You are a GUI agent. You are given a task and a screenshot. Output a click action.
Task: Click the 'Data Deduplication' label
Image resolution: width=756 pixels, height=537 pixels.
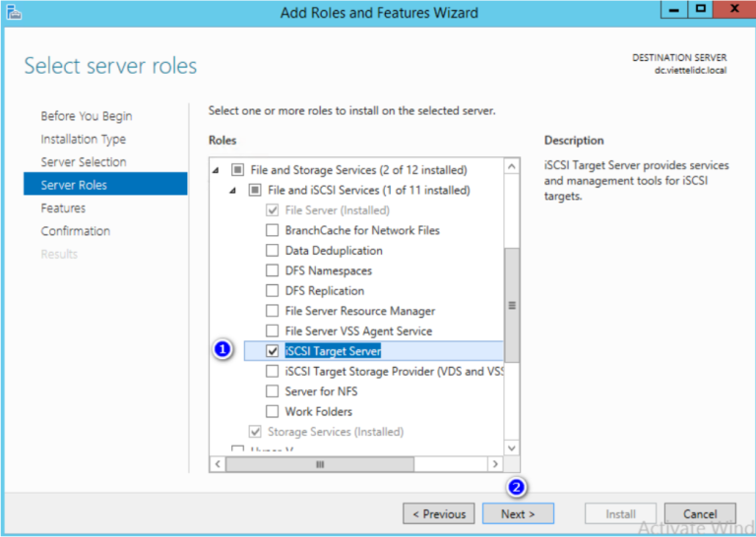[334, 251]
